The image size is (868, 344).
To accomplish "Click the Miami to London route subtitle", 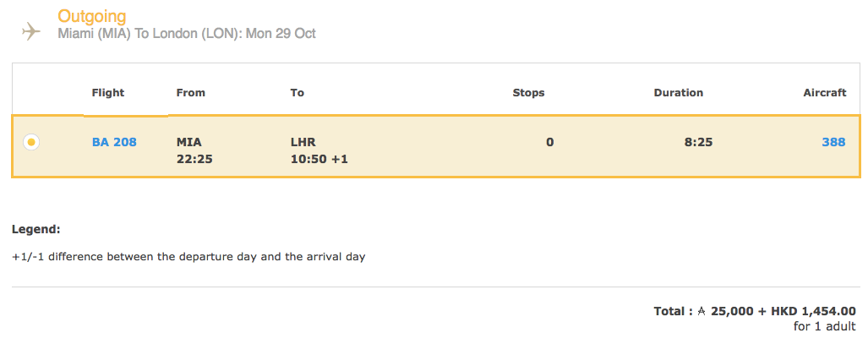I will (x=186, y=34).
